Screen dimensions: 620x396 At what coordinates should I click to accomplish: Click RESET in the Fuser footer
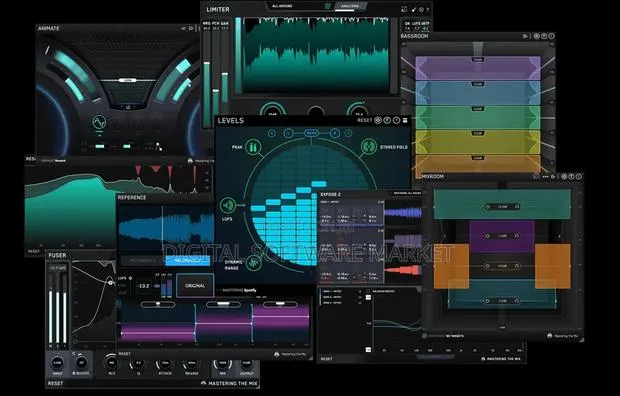point(55,383)
